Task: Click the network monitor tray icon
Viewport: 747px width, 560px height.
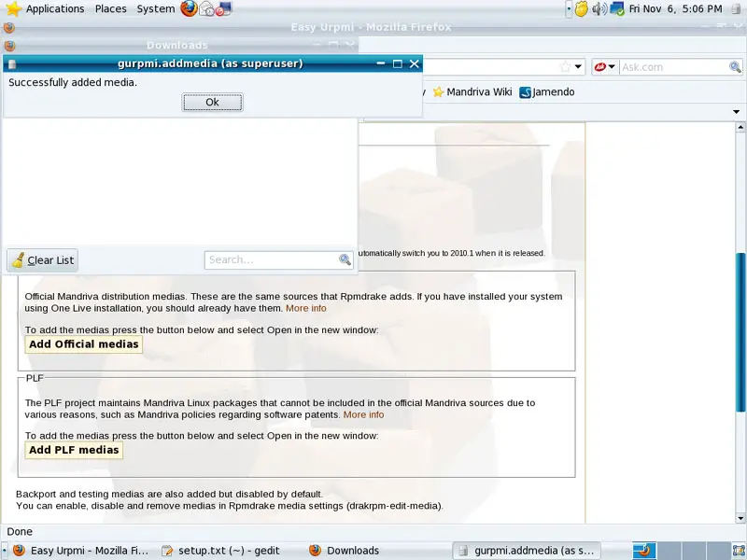Action: coord(617,9)
